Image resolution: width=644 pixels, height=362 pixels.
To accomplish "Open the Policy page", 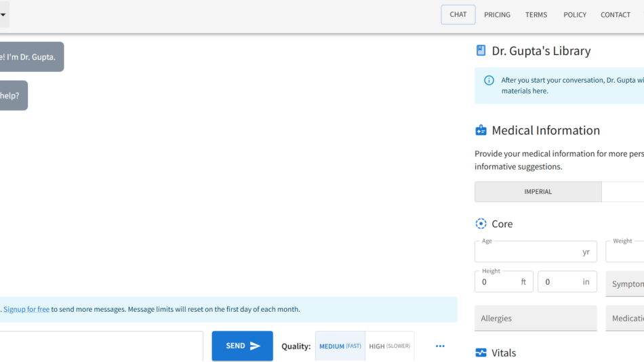I will pyautogui.click(x=575, y=15).
